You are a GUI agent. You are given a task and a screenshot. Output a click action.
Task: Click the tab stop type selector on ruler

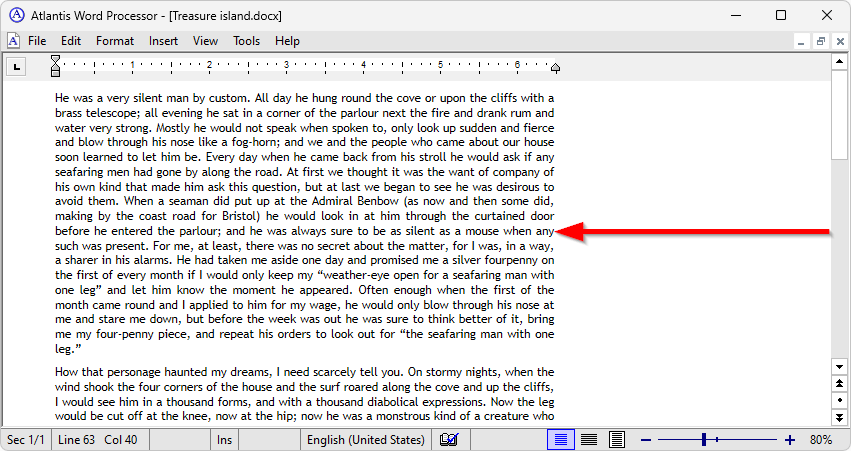point(16,67)
